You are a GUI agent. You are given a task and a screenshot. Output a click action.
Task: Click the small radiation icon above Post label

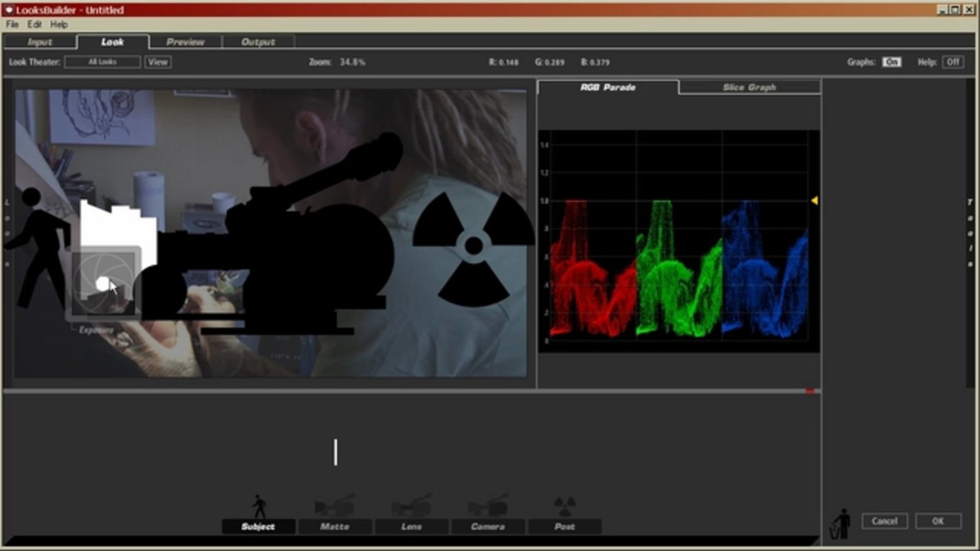click(565, 506)
